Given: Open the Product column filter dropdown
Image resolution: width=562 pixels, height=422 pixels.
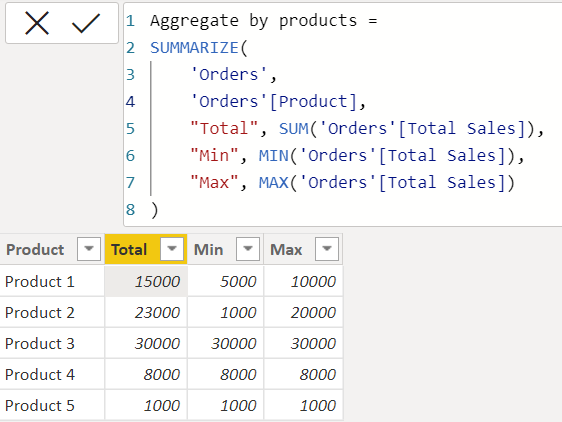Looking at the screenshot, I should pyautogui.click(x=89, y=249).
